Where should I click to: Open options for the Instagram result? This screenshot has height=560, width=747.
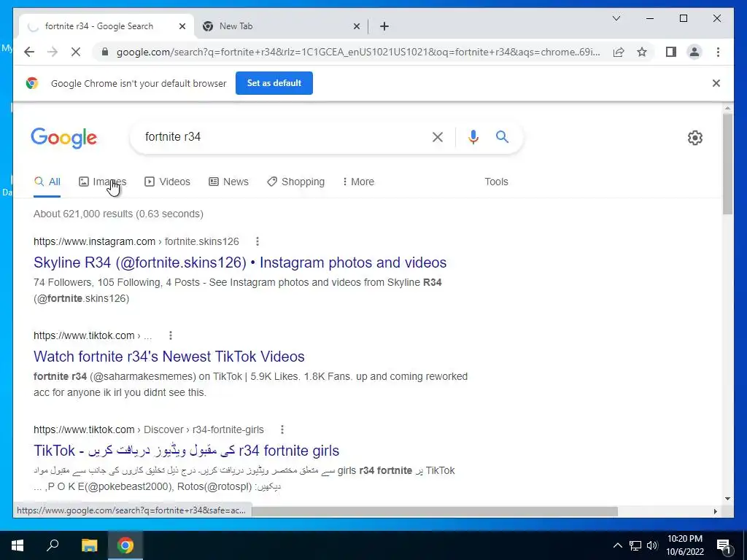coord(258,241)
